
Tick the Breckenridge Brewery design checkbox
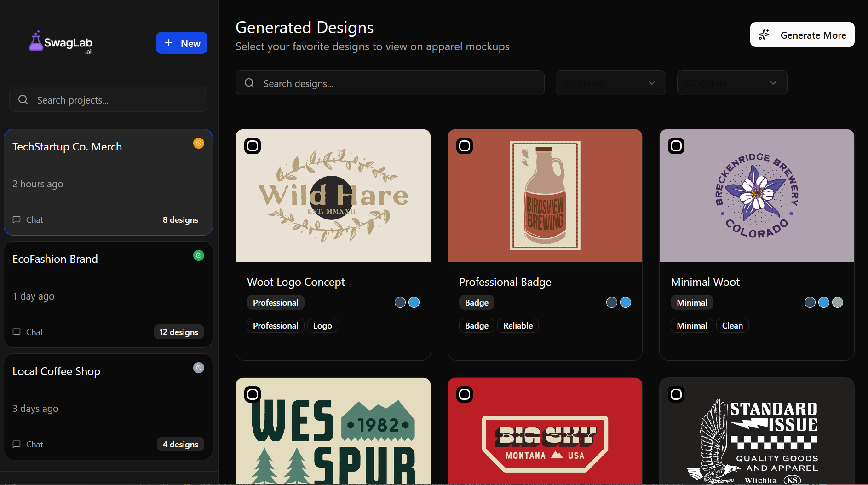(x=676, y=146)
